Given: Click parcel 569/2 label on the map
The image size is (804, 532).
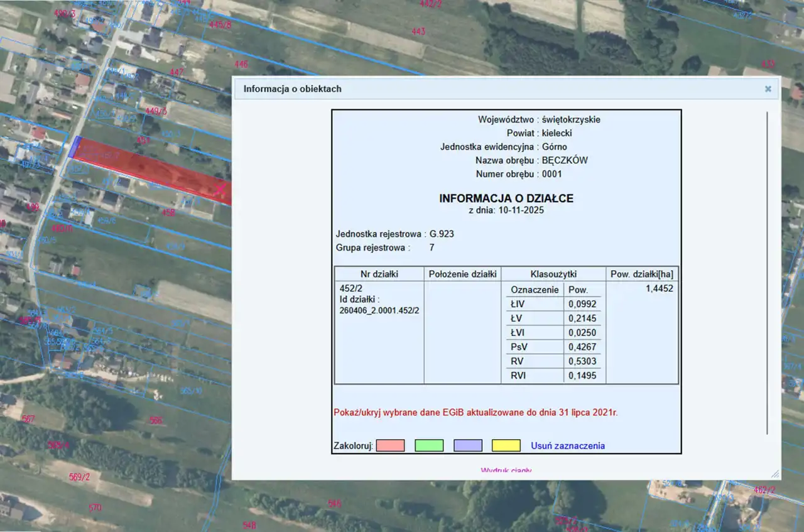Looking at the screenshot, I should click(x=80, y=477).
